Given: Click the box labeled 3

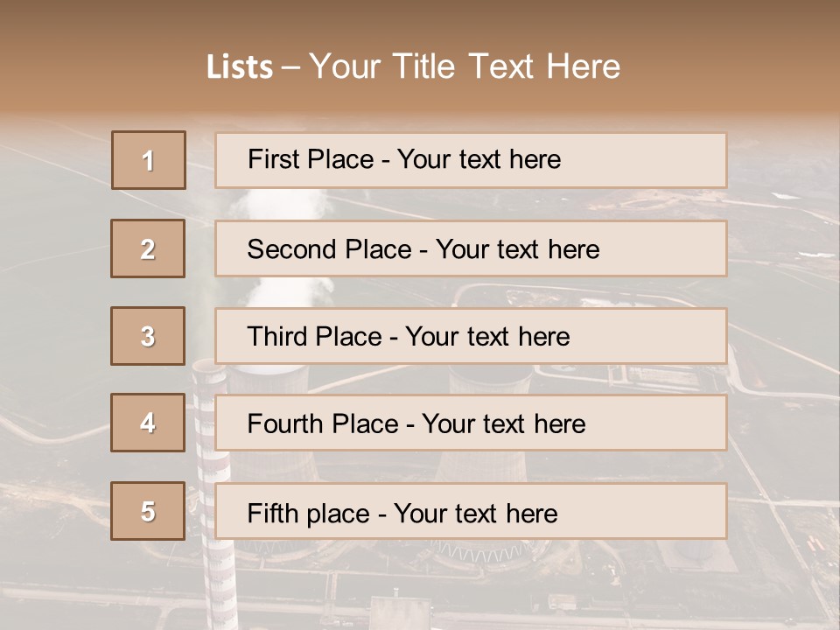Looking at the screenshot, I should click(149, 336).
